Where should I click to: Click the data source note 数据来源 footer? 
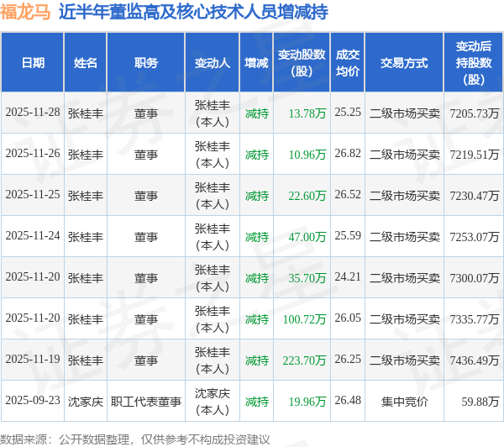pyautogui.click(x=135, y=439)
